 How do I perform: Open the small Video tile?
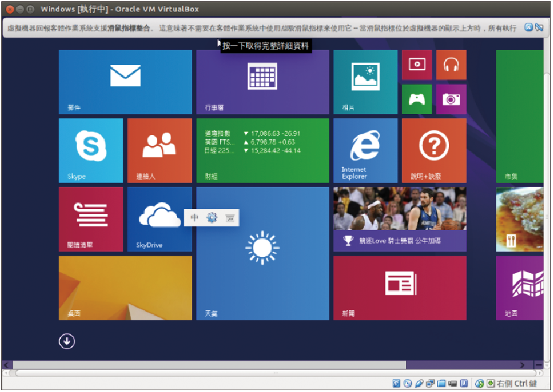coord(417,65)
